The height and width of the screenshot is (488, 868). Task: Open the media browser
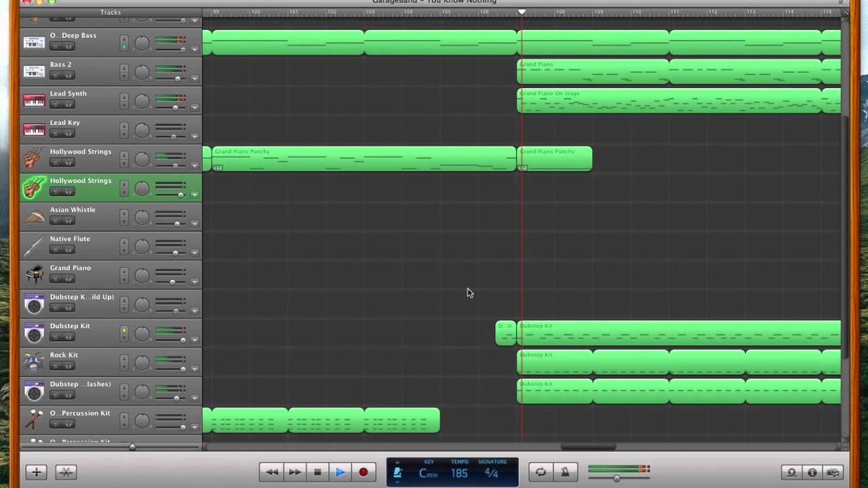coord(833,472)
